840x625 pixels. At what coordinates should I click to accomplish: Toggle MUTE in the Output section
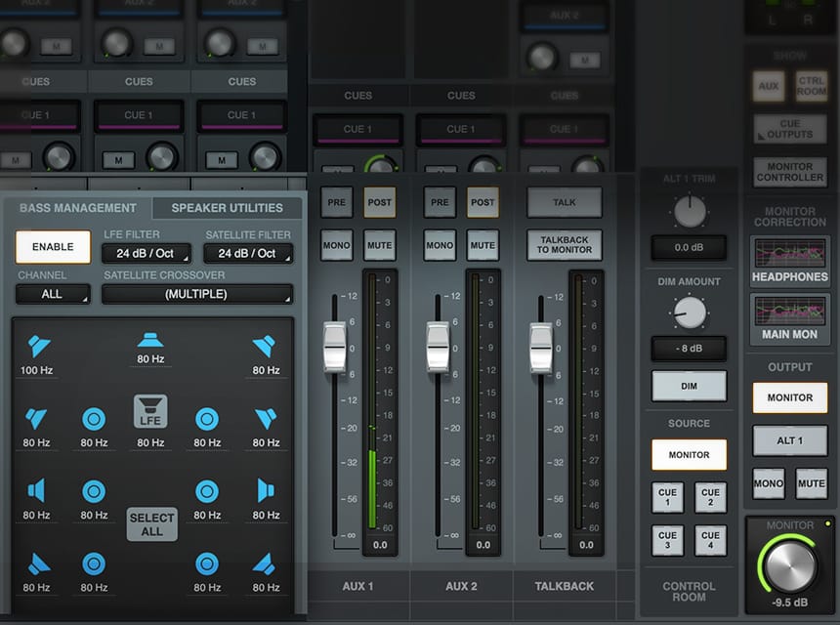811,483
